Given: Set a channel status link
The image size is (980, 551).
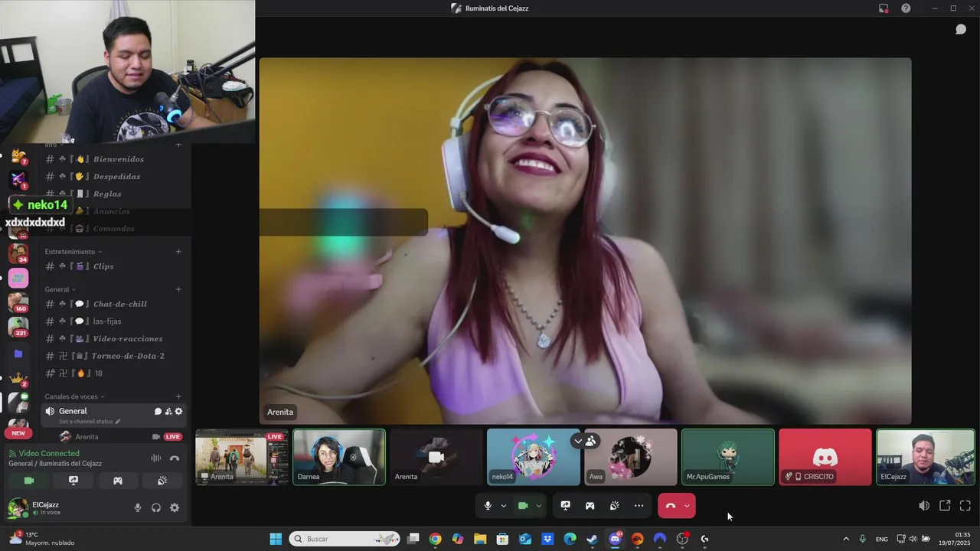Looking at the screenshot, I should pos(90,422).
